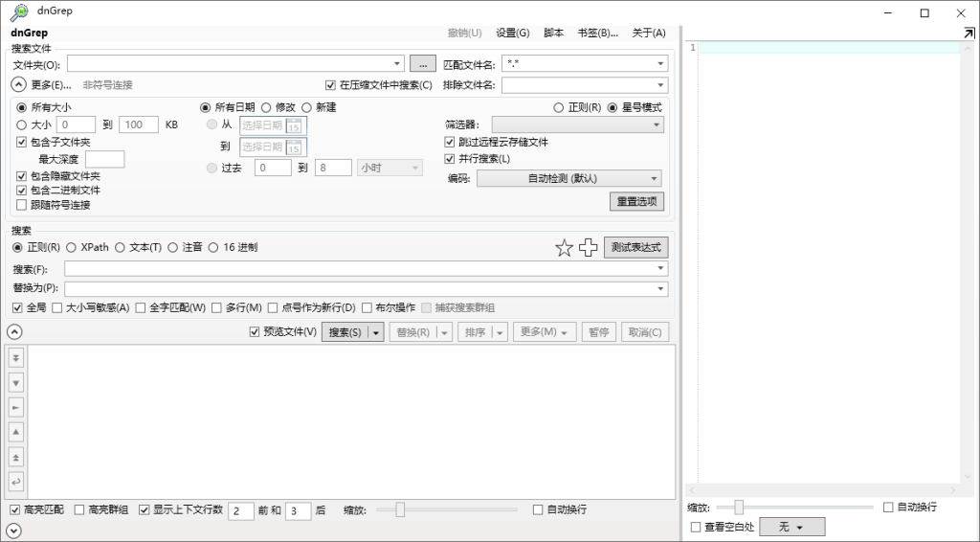Enable 大小写敏感(A) checkbox
This screenshot has width=980, height=542.
[56, 307]
